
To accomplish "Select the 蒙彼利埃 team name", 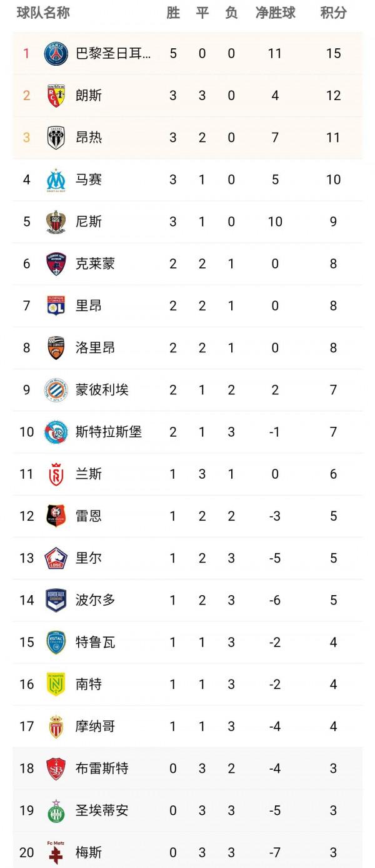I will 102,390.
